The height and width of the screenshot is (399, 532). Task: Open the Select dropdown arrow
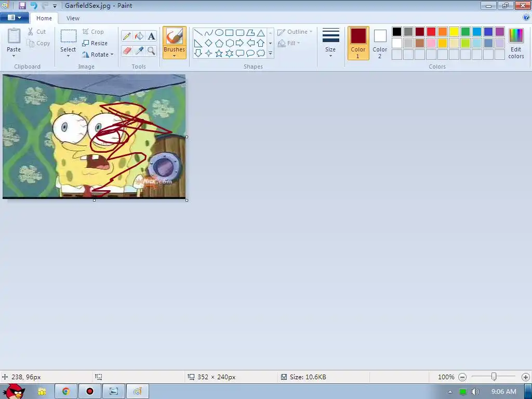68,56
